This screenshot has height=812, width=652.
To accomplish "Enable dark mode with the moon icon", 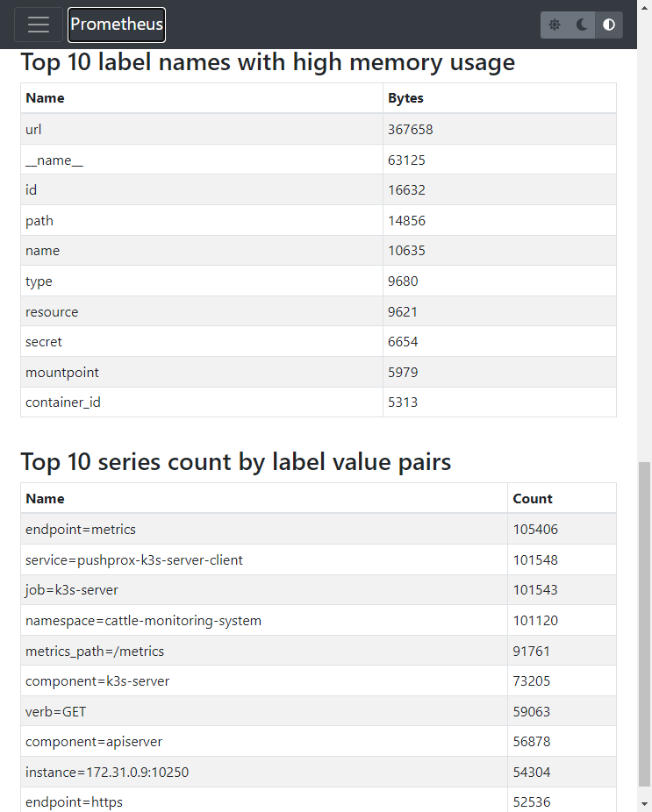I will pyautogui.click(x=581, y=25).
